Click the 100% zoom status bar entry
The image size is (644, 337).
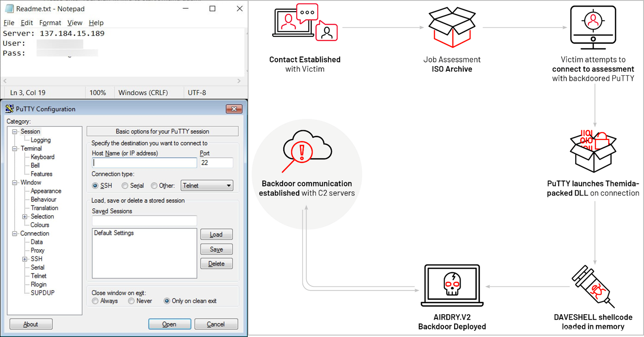point(98,93)
